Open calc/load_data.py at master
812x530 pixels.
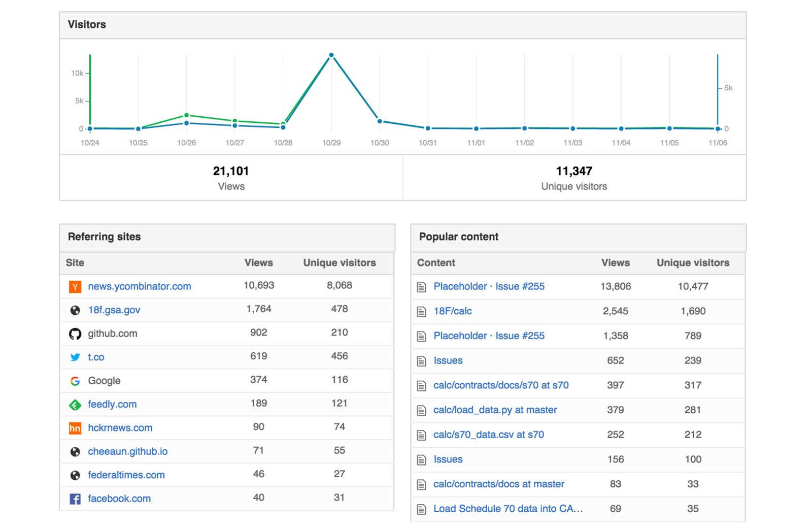pyautogui.click(x=495, y=410)
